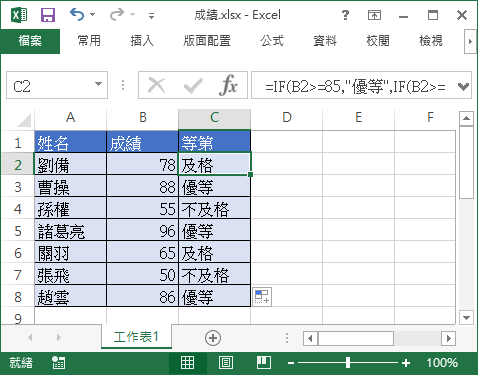Select cell containing 曹操

tap(70, 187)
